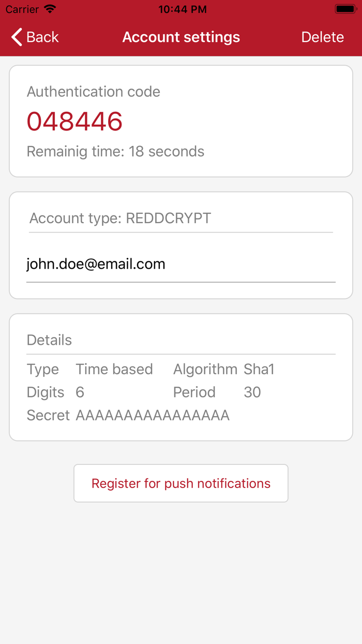Open Account settings title
Screen dimensions: 362x644
181,37
